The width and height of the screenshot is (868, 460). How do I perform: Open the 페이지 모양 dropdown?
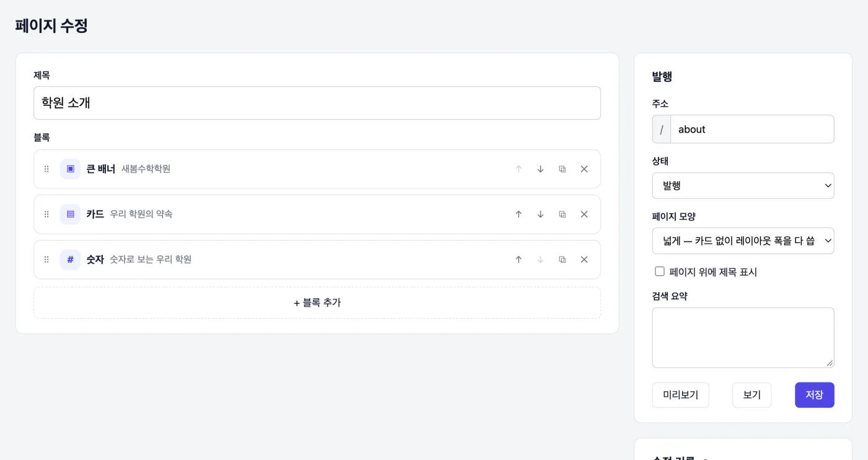click(x=743, y=241)
